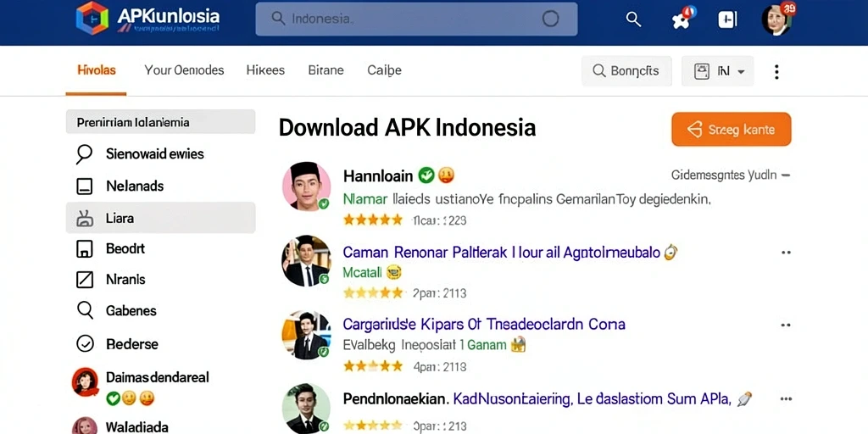Click the header search magnifier icon
The height and width of the screenshot is (434, 868).
point(633,19)
